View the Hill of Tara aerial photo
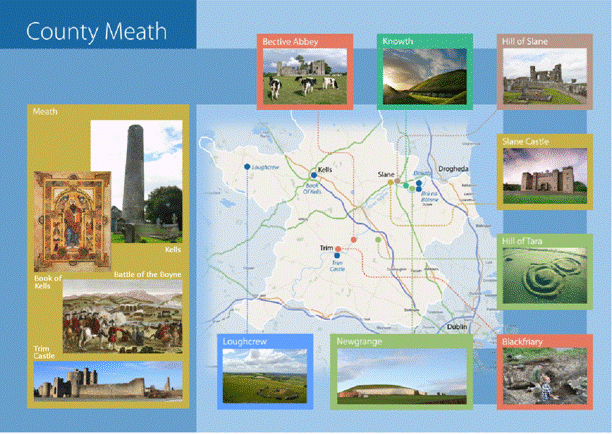 (x=544, y=269)
